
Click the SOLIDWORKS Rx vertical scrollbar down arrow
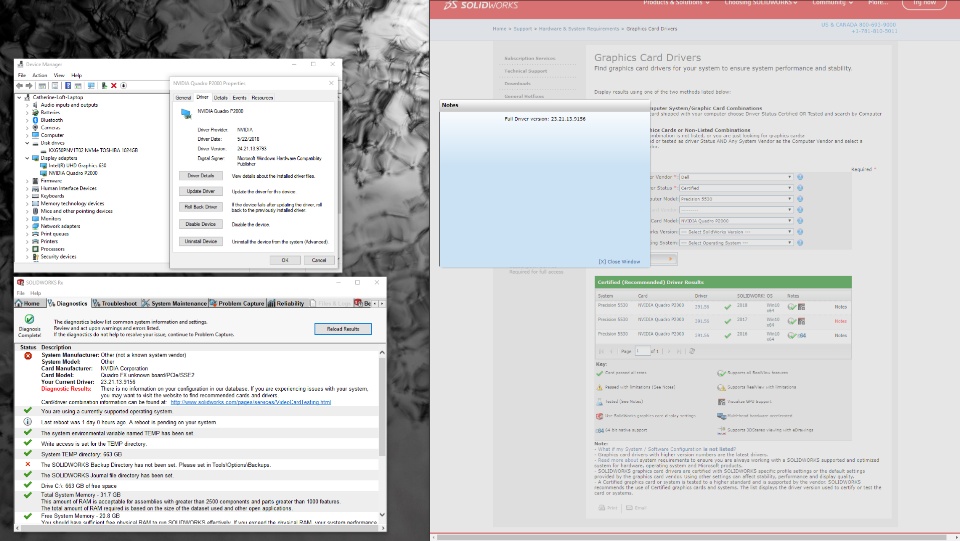pos(382,515)
